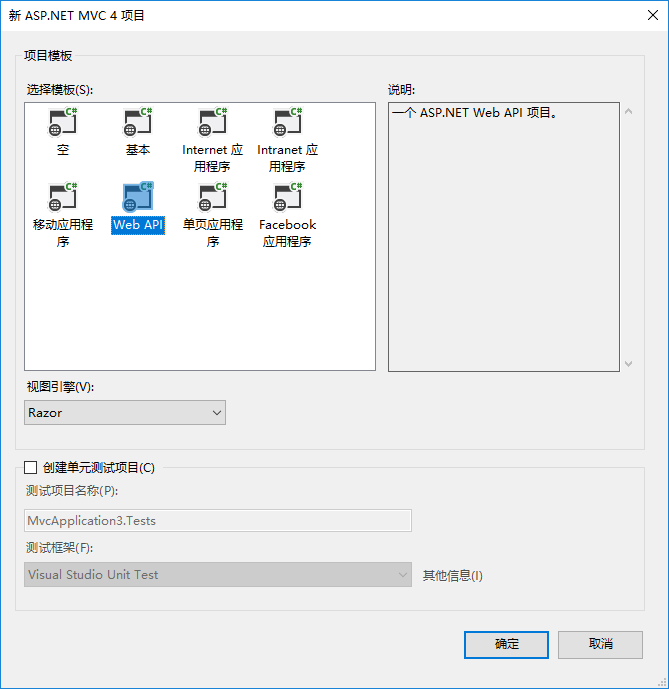Choose the Intranet 应用程序 template icon
Screen dimensions: 669x689
click(x=287, y=122)
